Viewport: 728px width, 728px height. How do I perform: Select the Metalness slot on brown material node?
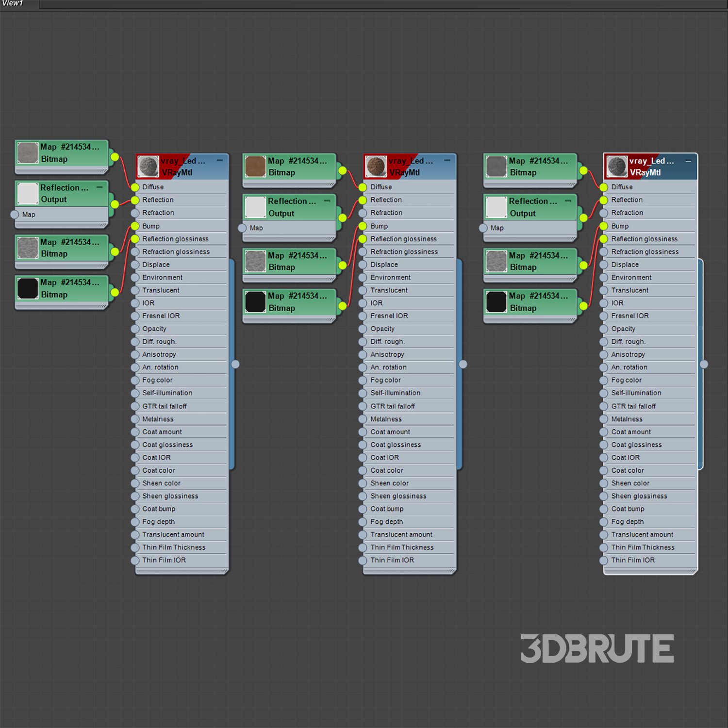click(x=386, y=419)
